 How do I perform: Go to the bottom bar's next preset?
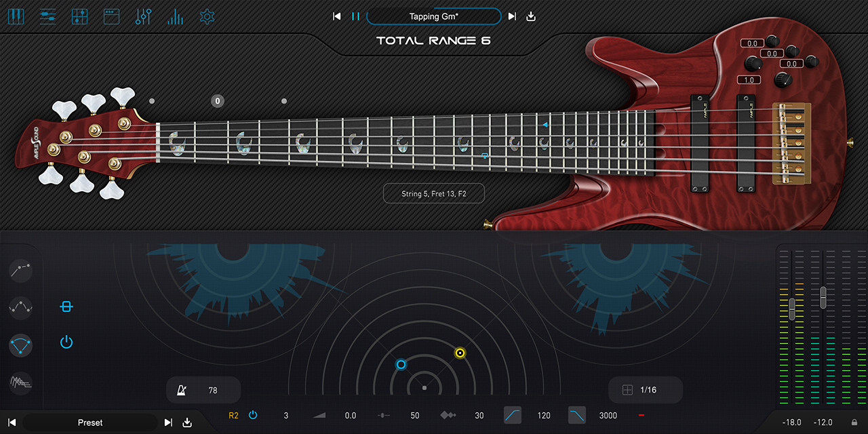coord(168,422)
